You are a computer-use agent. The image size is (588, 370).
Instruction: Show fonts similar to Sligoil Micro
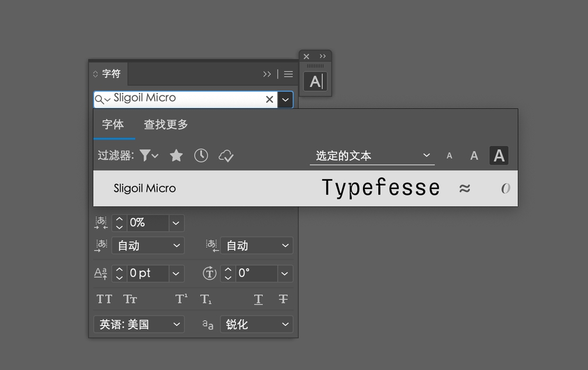[465, 188]
